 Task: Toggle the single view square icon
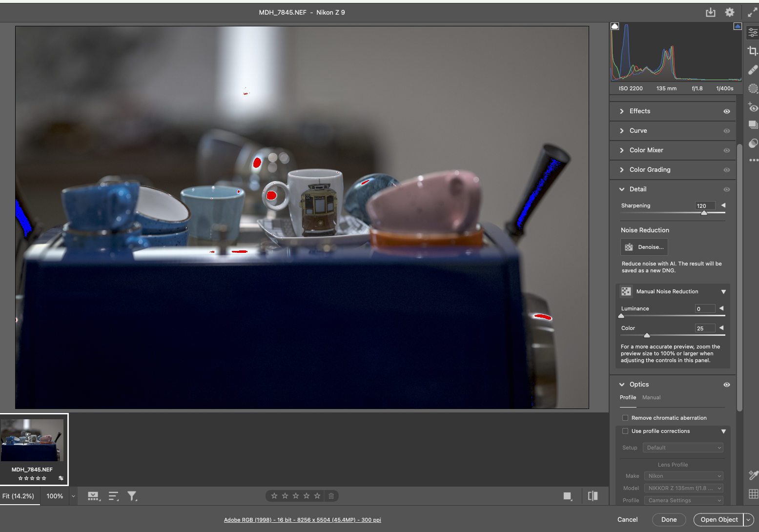click(x=568, y=496)
